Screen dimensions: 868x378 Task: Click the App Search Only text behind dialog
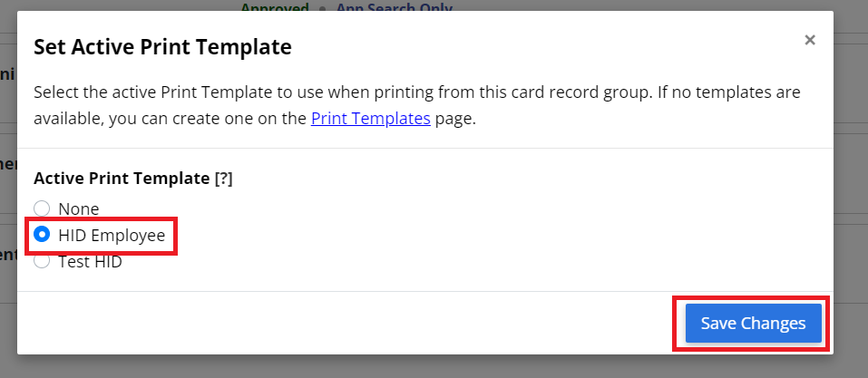point(395,8)
